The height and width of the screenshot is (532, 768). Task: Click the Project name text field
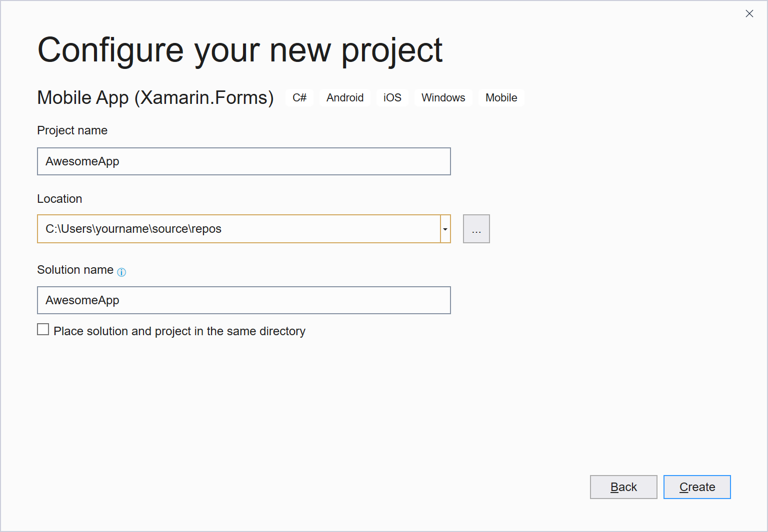click(243, 161)
